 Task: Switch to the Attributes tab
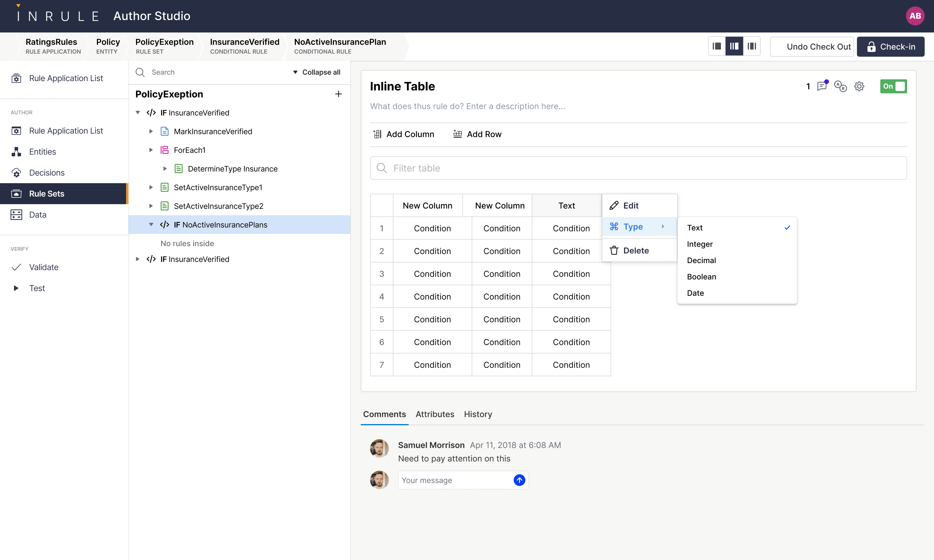[x=435, y=414]
